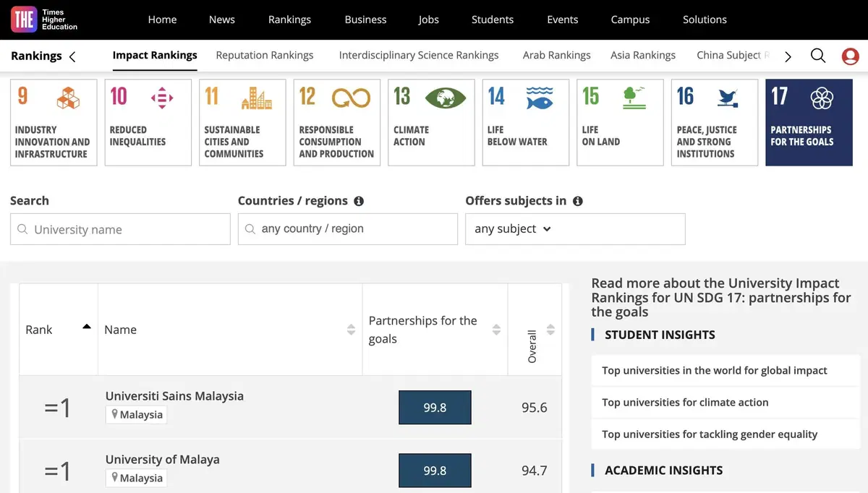Sort by Overall column arrows
868x493 pixels.
pos(550,330)
